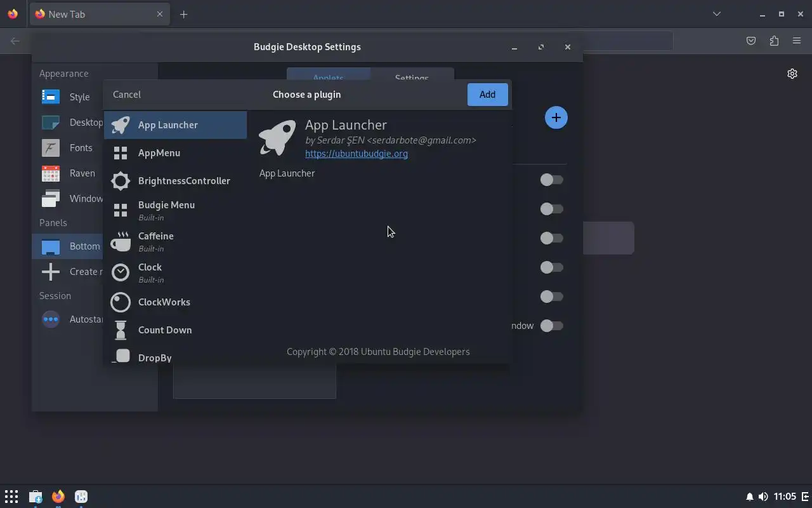Select the Caffeine coffee cup icon
The height and width of the screenshot is (508, 812).
pos(121,241)
